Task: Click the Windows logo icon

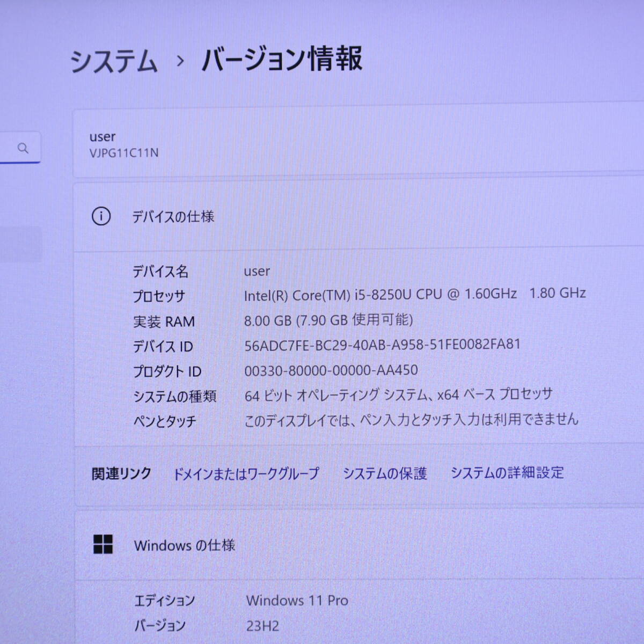Action: point(103,544)
